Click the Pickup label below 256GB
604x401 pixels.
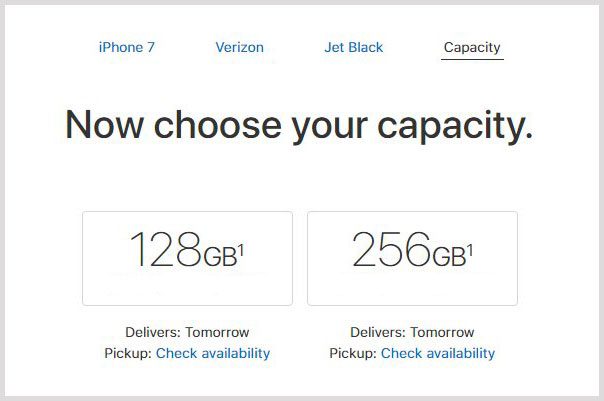click(353, 353)
